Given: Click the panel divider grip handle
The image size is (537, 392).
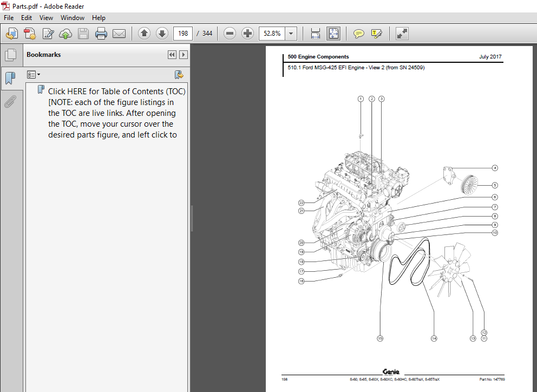Looking at the screenshot, I should (192, 218).
